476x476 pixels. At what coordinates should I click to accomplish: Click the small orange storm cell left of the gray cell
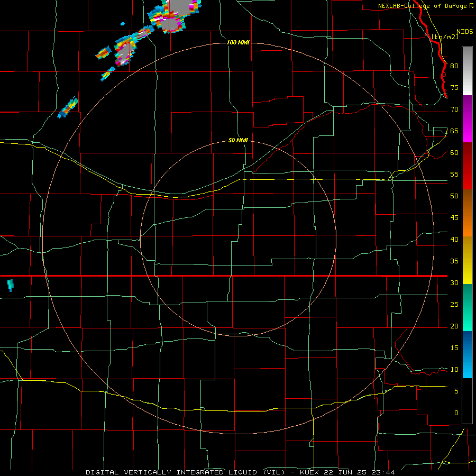tap(104, 53)
